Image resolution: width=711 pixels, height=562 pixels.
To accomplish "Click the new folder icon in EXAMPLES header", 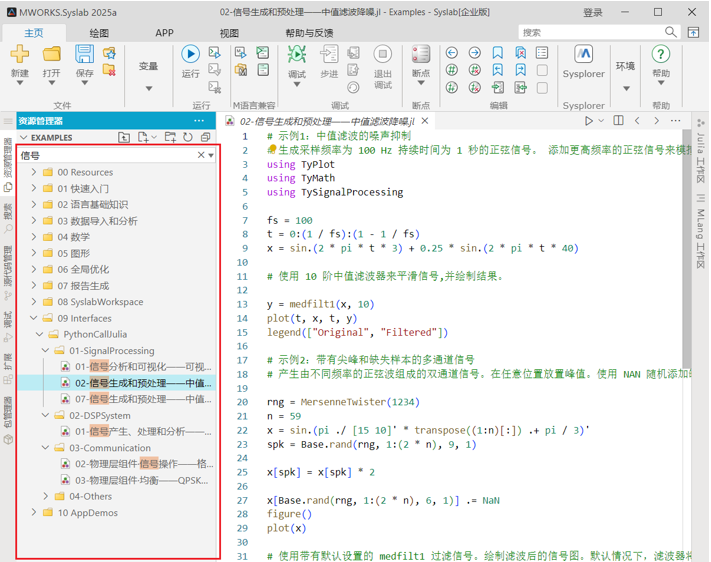I will pyautogui.click(x=170, y=137).
